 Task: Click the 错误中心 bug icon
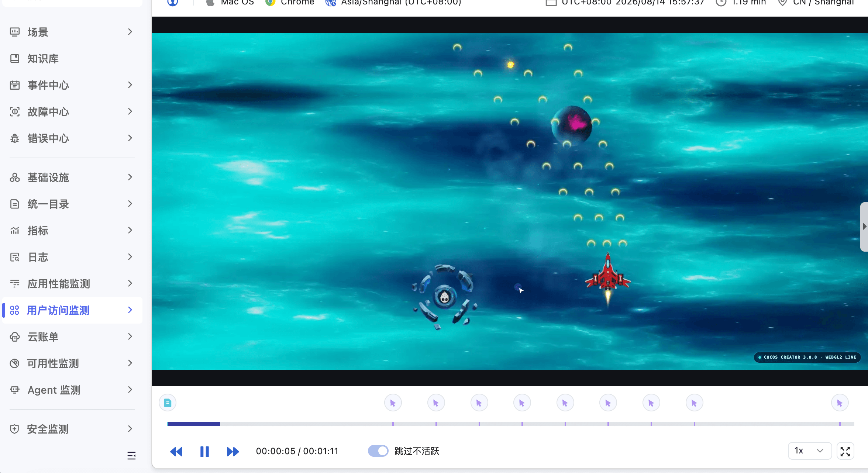click(x=15, y=138)
